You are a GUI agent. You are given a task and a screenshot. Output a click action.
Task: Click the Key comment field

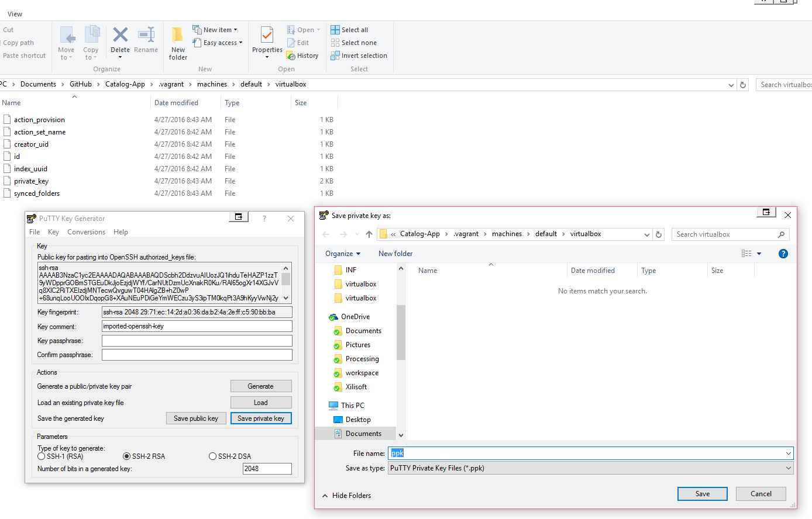click(197, 327)
